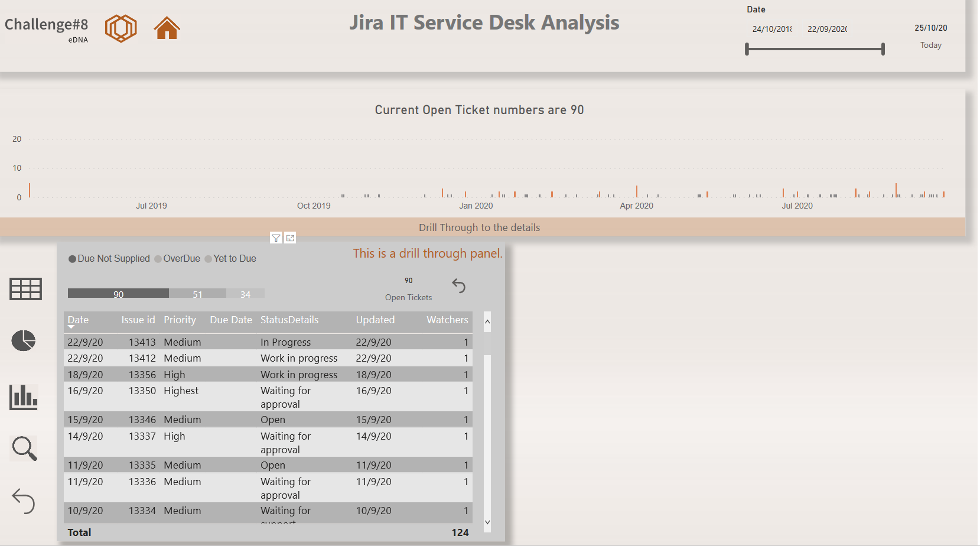Click the Open Tickets card showing 90

click(408, 289)
